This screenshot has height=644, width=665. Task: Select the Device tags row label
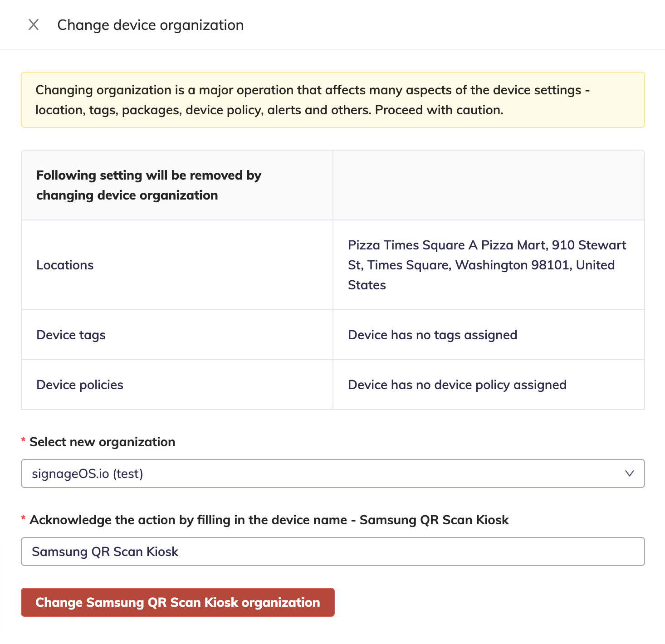click(x=71, y=335)
